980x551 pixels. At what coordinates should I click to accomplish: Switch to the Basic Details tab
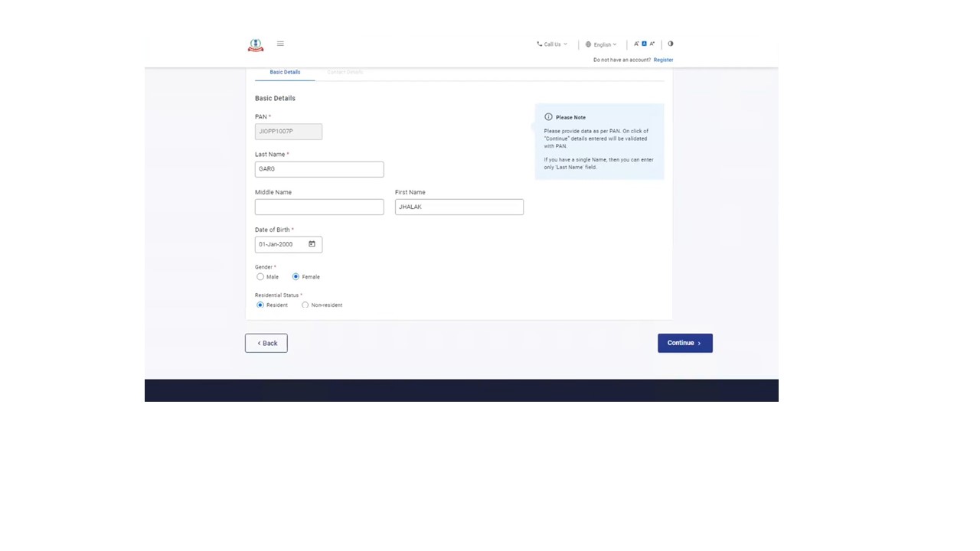click(285, 72)
